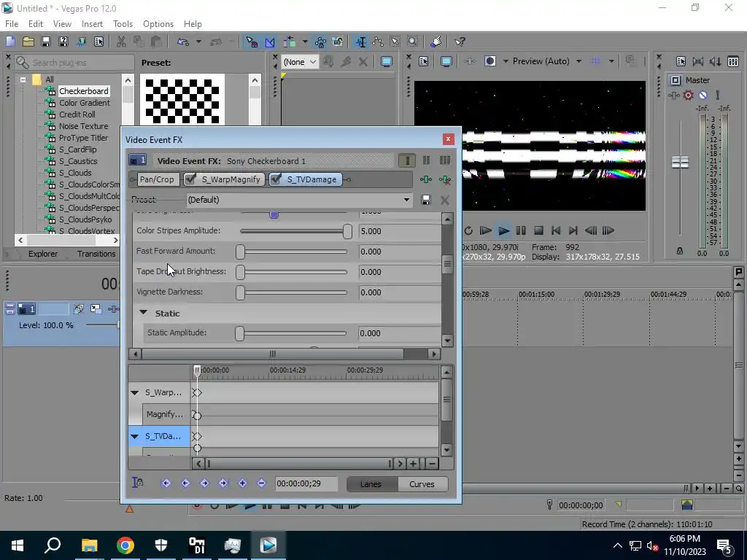The width and height of the screenshot is (747, 560).
Task: Switch to the Explorer tab
Action: click(x=43, y=254)
